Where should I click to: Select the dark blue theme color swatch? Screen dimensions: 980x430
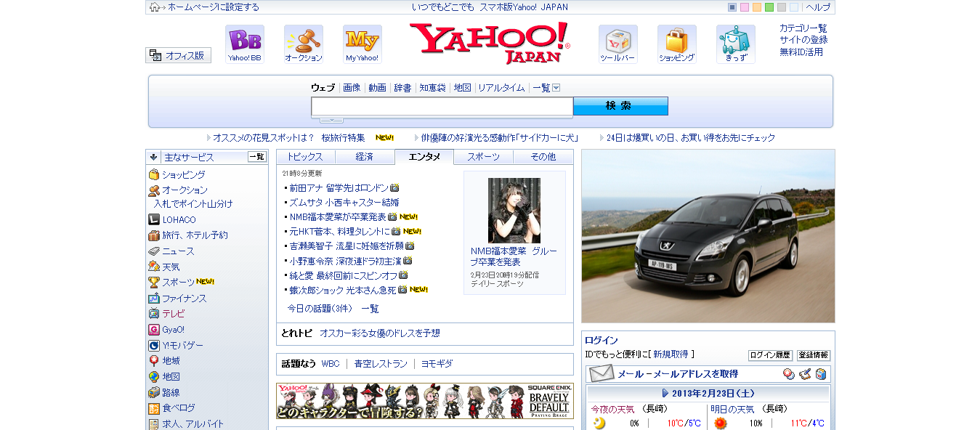click(732, 7)
